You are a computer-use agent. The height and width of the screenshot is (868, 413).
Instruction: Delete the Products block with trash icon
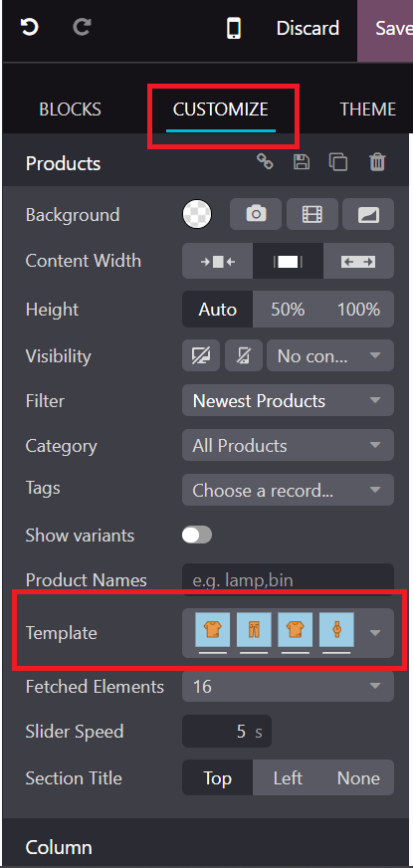(x=377, y=162)
